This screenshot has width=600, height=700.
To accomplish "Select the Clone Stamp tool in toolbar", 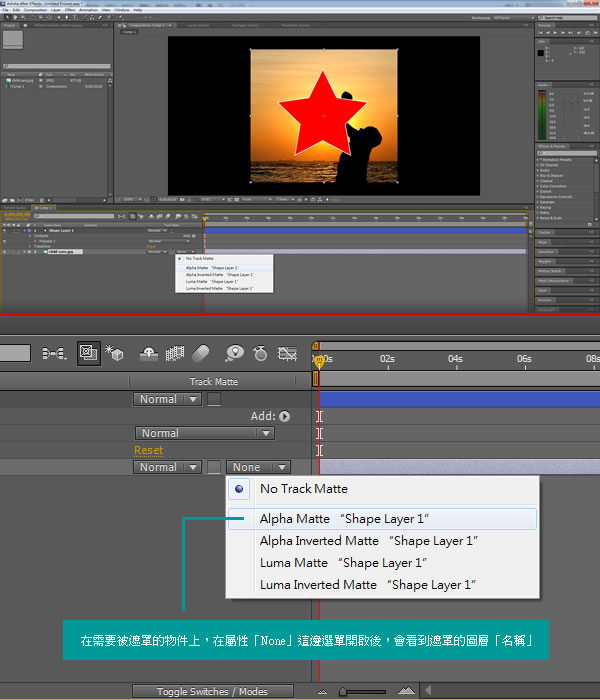I will pyautogui.click(x=92, y=17).
